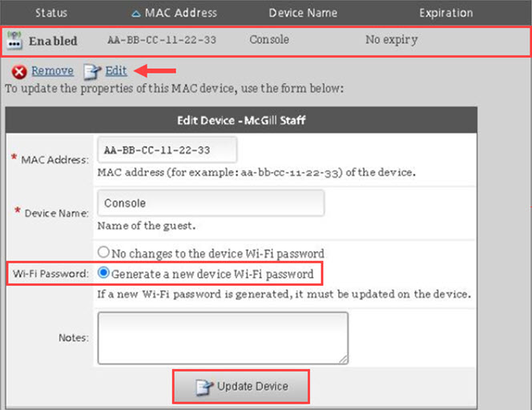Click inside the Notes text area
Screen dimensions: 532x410
click(x=223, y=338)
